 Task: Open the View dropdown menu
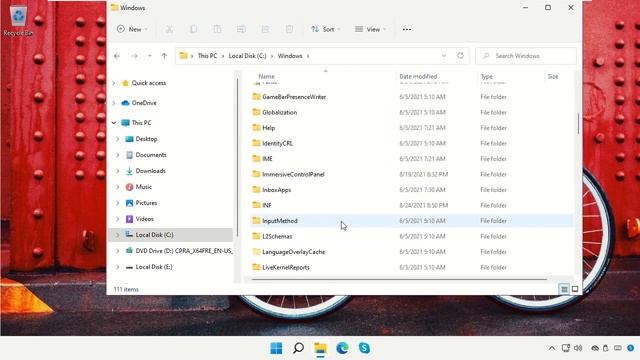[x=370, y=29]
